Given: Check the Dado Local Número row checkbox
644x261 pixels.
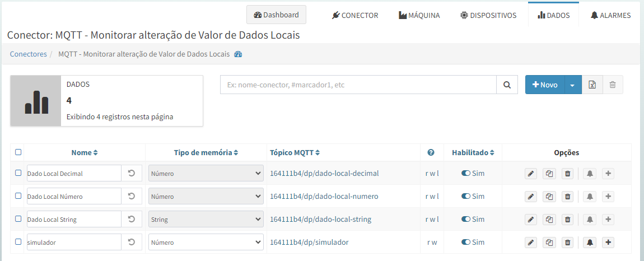Looking at the screenshot, I should pyautogui.click(x=18, y=196).
